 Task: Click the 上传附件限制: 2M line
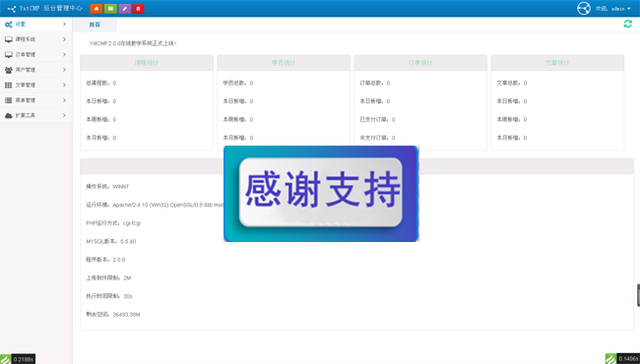pyautogui.click(x=108, y=278)
